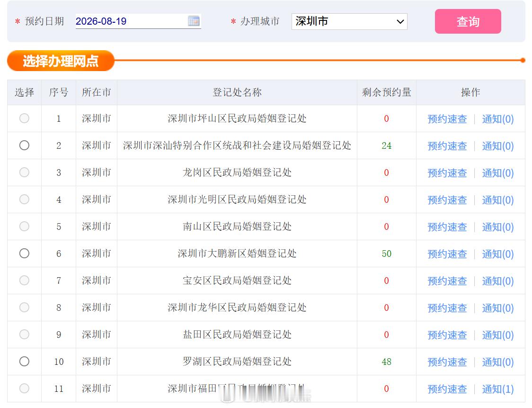Image resolution: width=532 pixels, height=408 pixels.
Task: Click 盐田区民政局婚姻登记处 name cell
Action: point(237,334)
